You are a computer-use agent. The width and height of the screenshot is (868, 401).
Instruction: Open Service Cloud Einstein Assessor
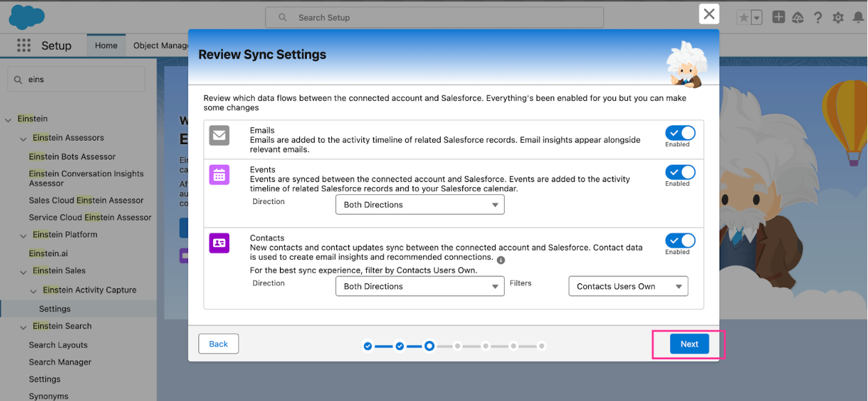click(x=90, y=217)
